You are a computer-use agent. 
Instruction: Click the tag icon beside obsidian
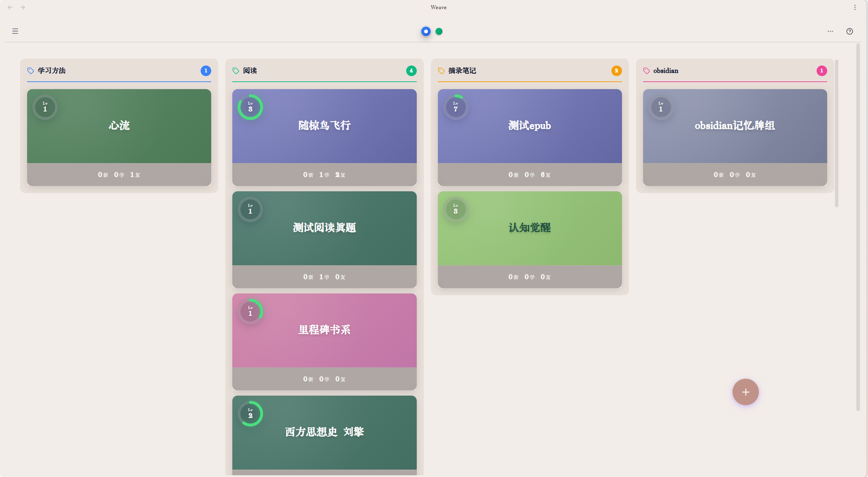pos(647,71)
